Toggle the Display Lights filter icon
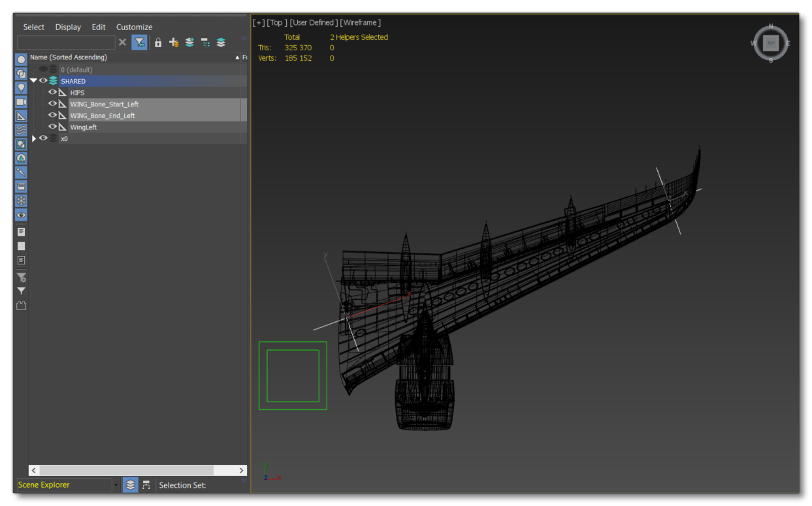Image resolution: width=812 pixels, height=506 pixels. point(20,87)
